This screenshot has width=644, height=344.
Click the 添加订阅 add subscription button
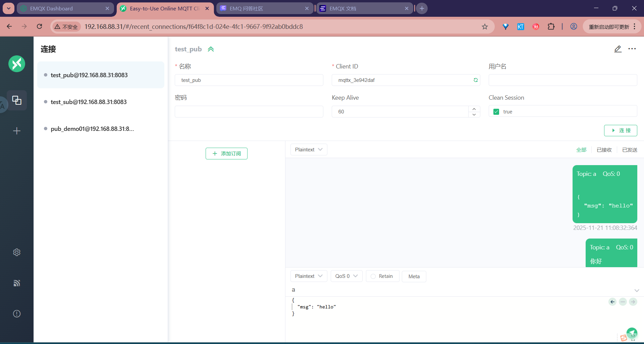point(226,154)
